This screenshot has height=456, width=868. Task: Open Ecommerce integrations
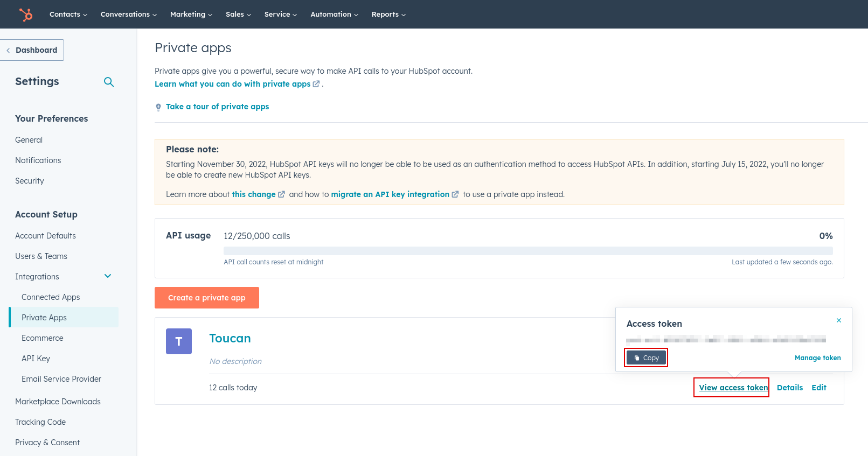(x=43, y=338)
